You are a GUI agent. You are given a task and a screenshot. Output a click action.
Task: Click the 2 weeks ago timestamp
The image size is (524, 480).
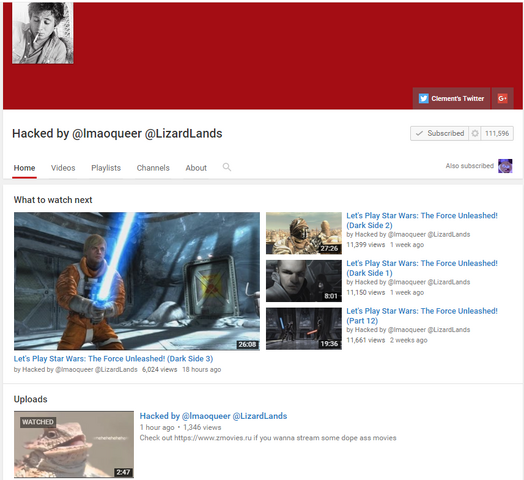tap(409, 340)
